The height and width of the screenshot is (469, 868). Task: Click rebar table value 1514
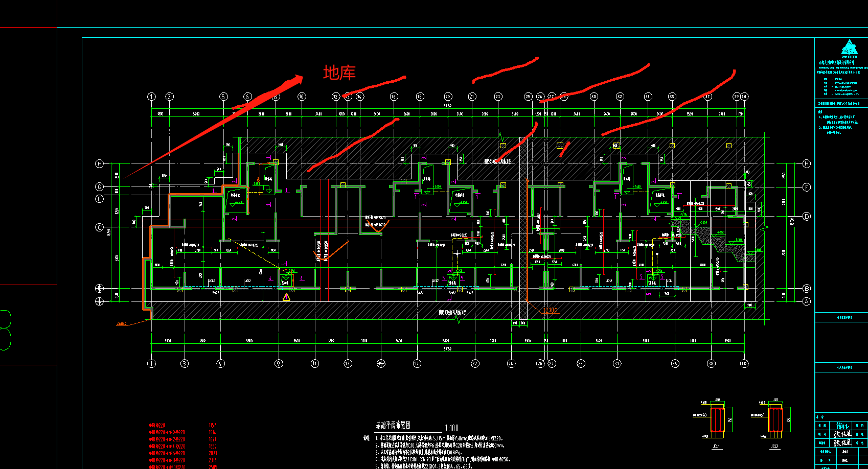213,432
